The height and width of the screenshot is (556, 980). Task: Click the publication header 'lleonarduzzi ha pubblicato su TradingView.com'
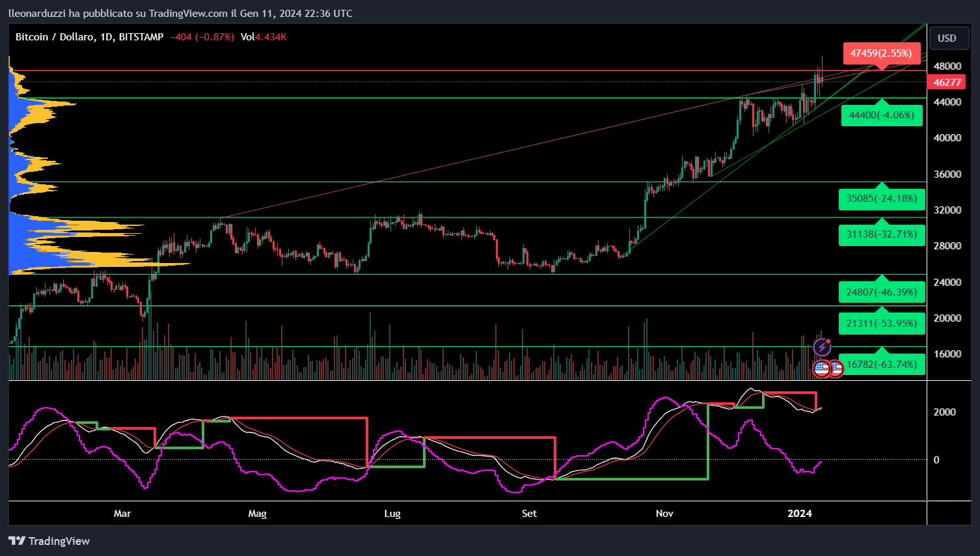[118, 13]
